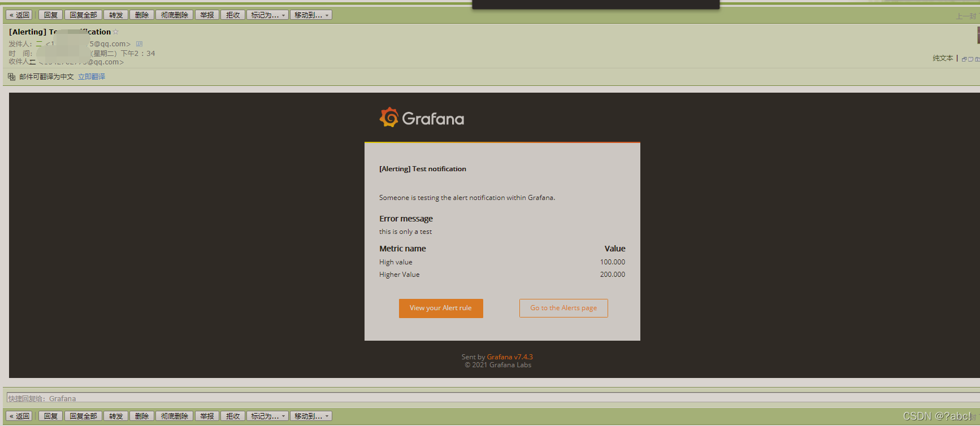The image size is (980, 426).
Task: Forward the email using top 转发 button
Action: click(116, 15)
